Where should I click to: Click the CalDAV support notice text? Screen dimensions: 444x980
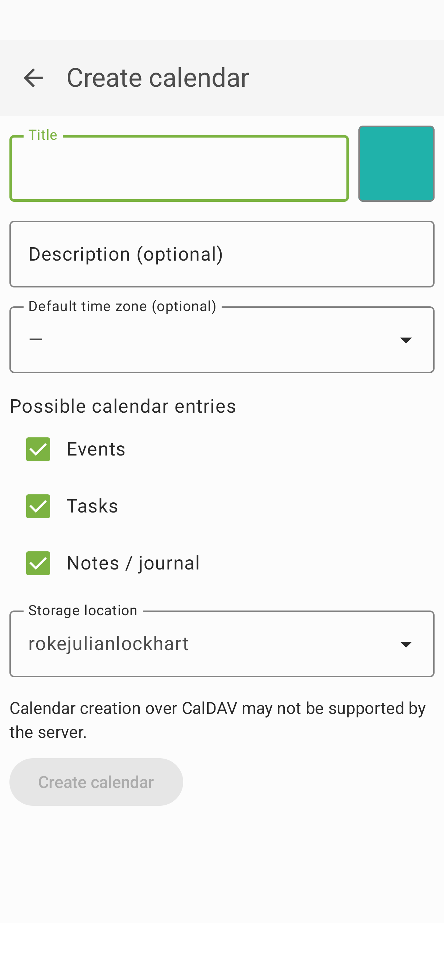(217, 720)
